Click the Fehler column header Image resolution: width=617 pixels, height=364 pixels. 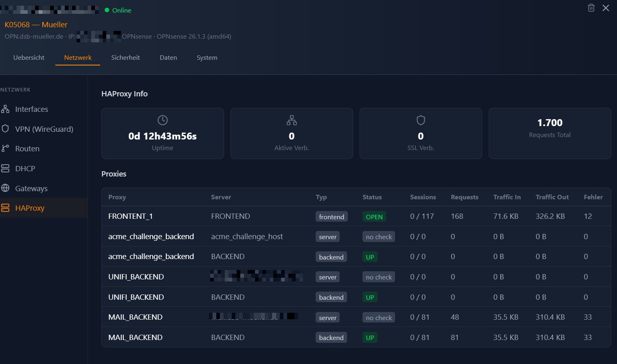pyautogui.click(x=593, y=197)
